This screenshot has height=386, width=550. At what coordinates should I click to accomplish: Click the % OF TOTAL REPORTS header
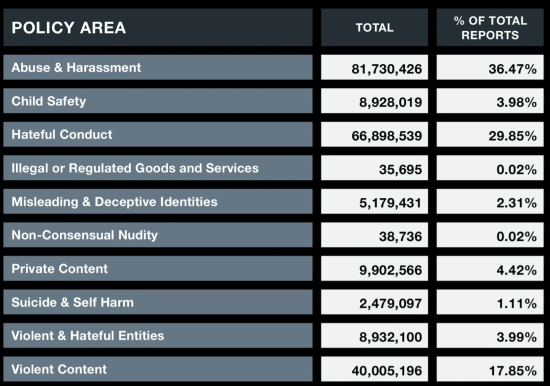click(x=490, y=27)
